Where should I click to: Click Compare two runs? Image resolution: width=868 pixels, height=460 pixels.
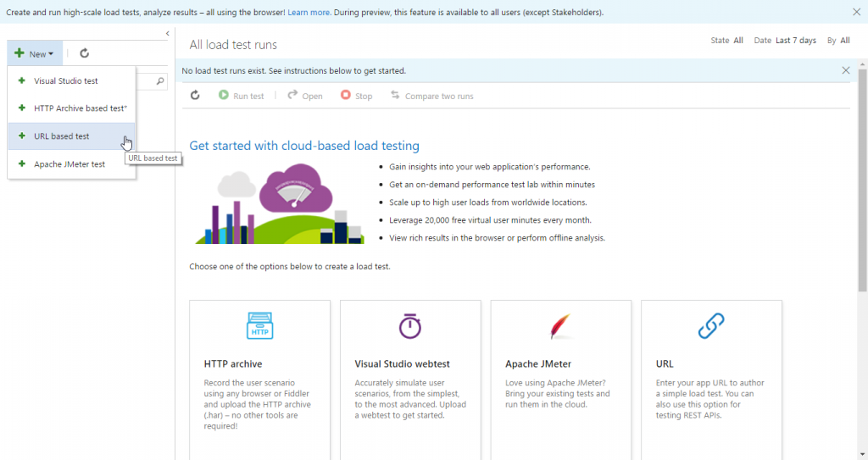coord(431,96)
